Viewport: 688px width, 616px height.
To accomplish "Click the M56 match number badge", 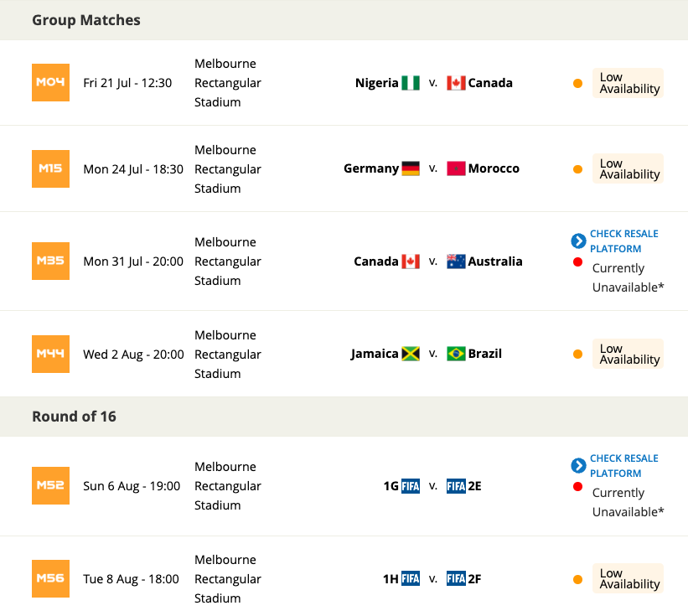I will [x=50, y=579].
